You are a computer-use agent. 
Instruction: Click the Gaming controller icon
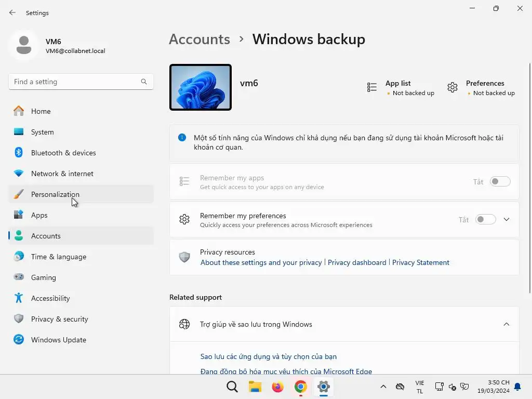(x=19, y=277)
